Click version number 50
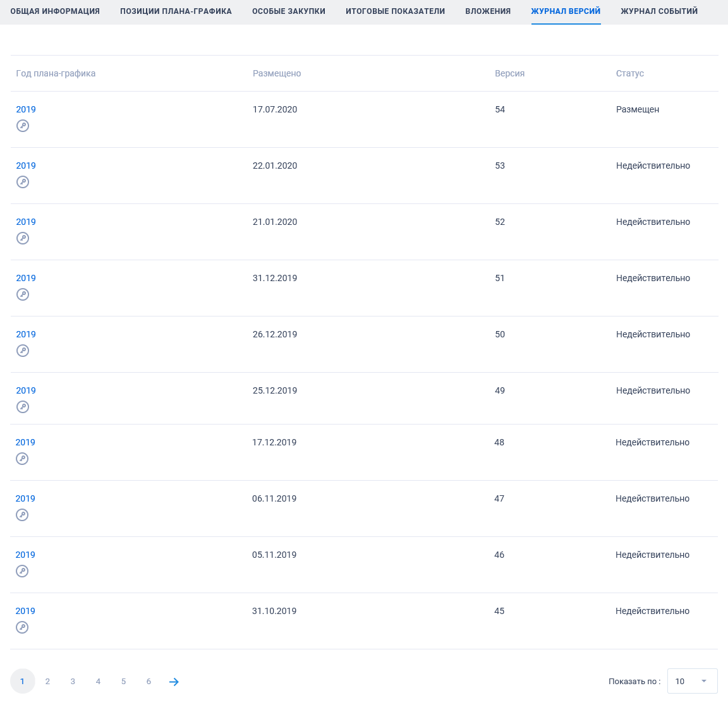 click(500, 334)
